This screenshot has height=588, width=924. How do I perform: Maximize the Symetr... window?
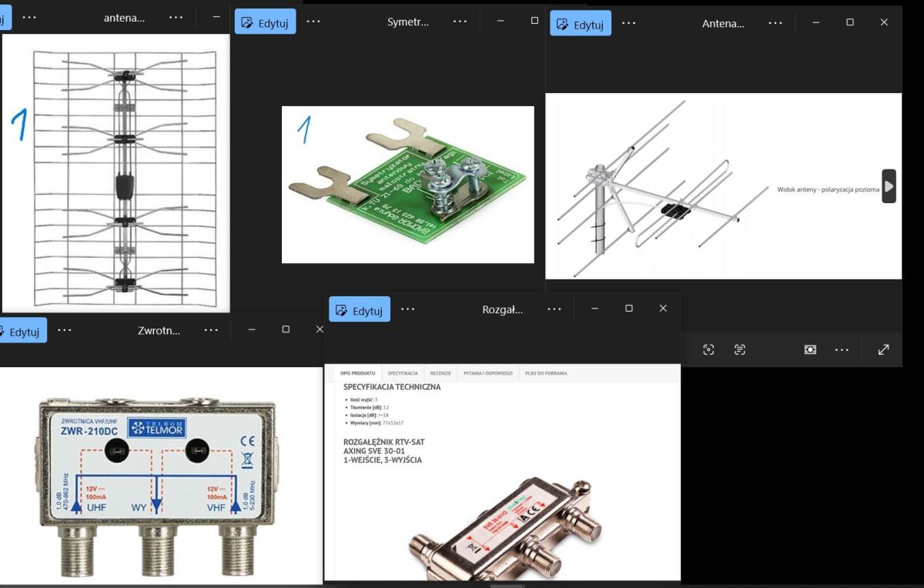point(534,21)
